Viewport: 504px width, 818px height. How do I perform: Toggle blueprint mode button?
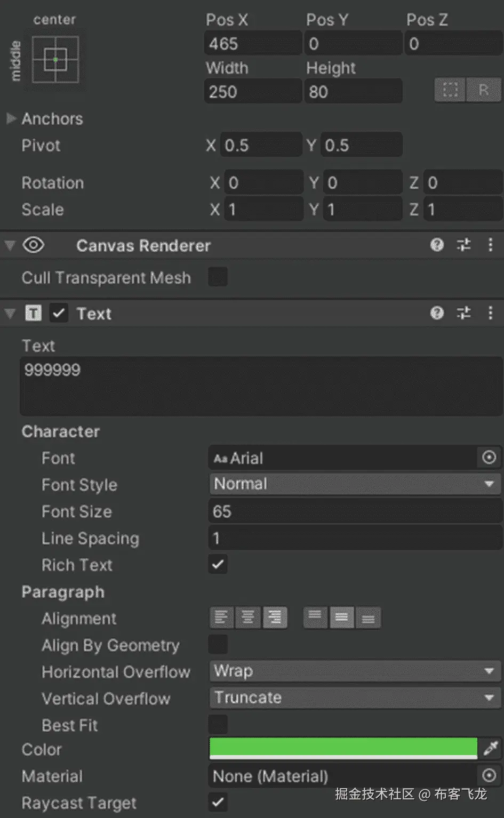[x=450, y=90]
